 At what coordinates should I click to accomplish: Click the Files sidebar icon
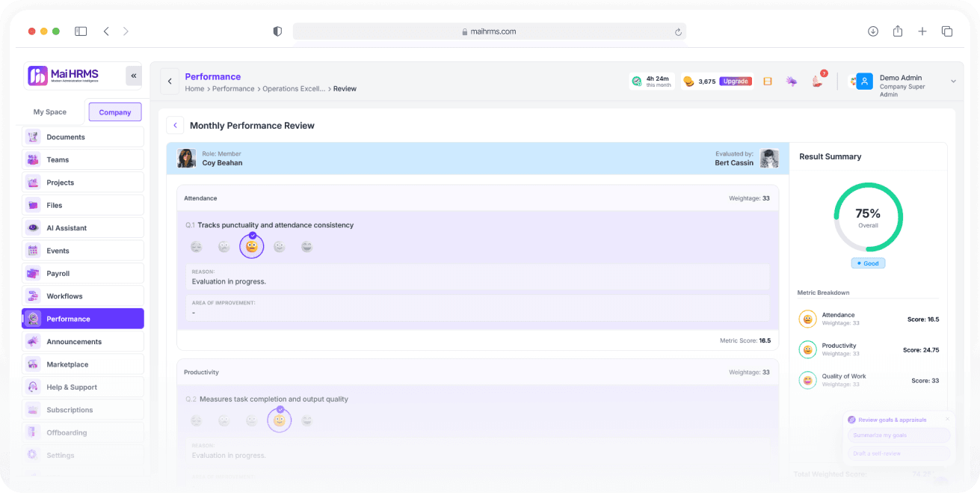33,205
